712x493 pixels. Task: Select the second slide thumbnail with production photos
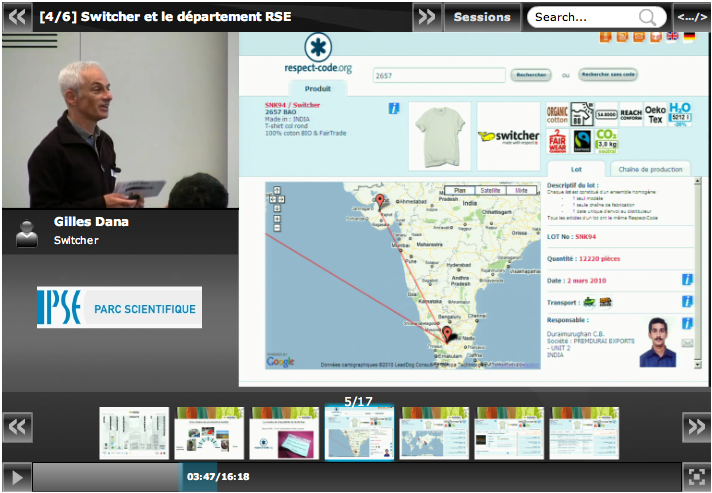(x=209, y=433)
